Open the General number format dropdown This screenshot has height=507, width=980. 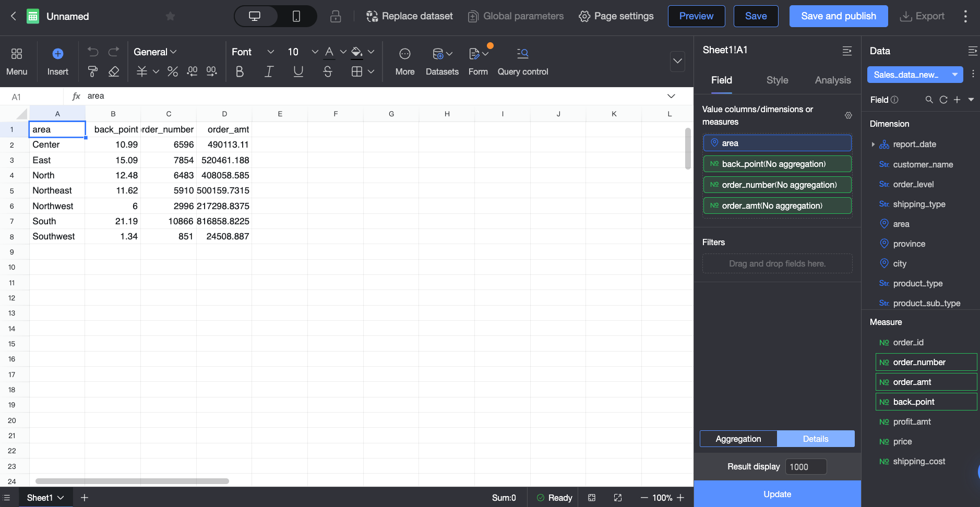pos(155,52)
